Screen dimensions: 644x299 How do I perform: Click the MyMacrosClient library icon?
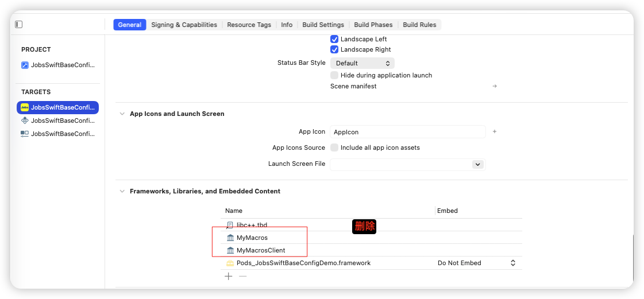coord(230,250)
